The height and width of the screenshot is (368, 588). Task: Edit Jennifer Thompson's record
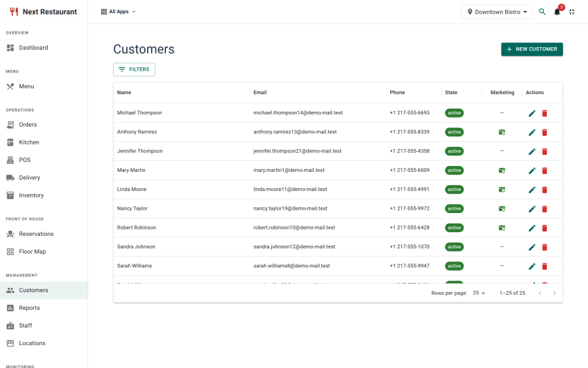point(532,152)
